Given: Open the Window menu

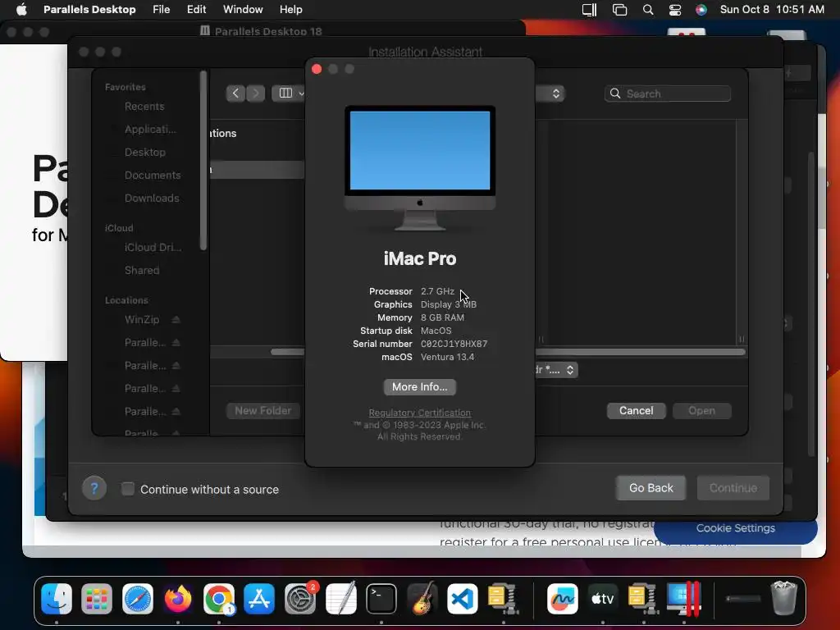Looking at the screenshot, I should coord(243,9).
